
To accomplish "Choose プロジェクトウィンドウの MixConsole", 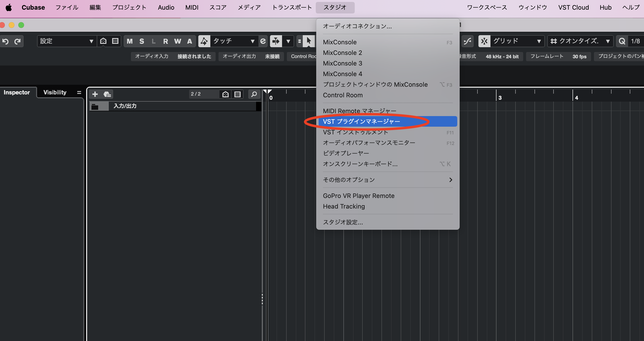I will 387,85.
